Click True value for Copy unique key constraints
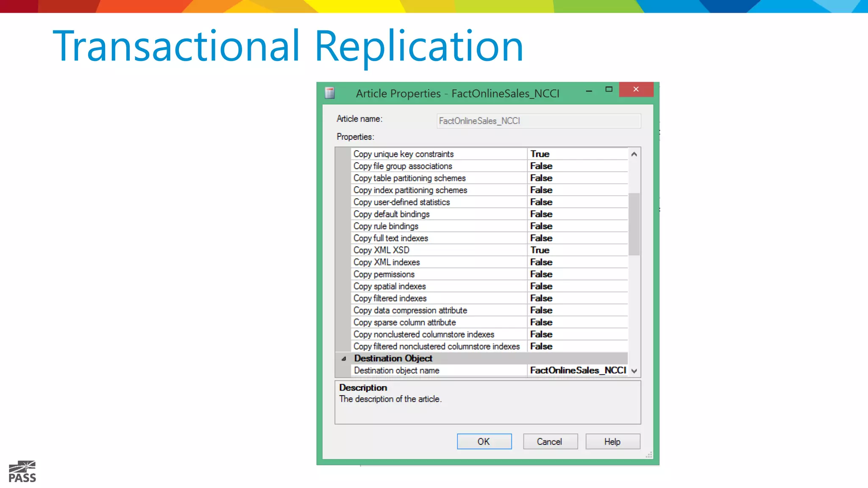The width and height of the screenshot is (868, 488). [x=540, y=154]
